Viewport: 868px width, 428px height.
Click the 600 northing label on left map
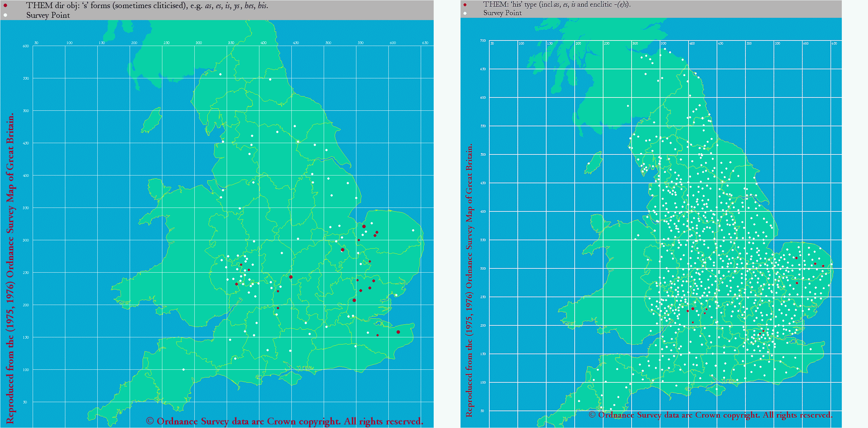tap(26, 46)
